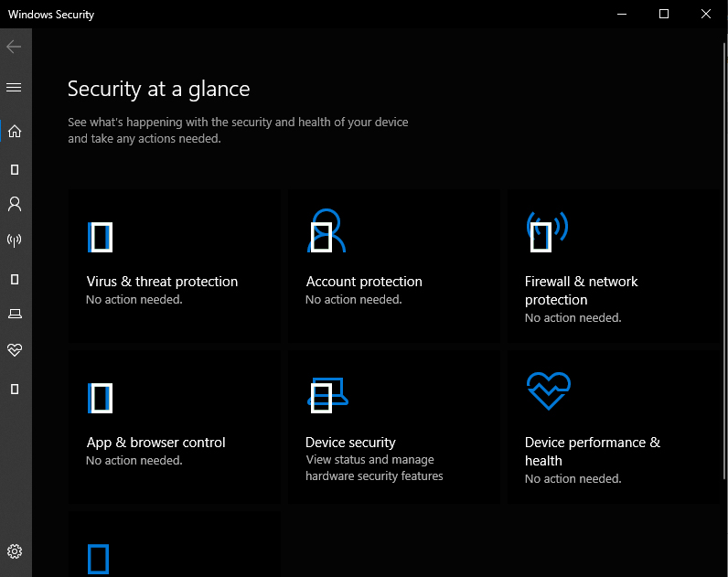Open Device security laptop icon in sidebar
This screenshot has width=728, height=577.
15,315
